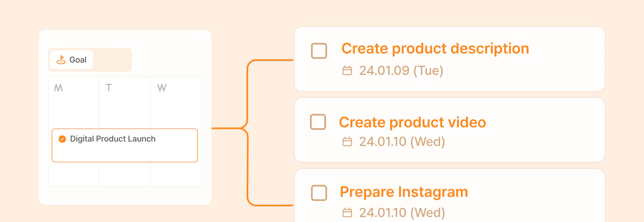Tick the Prepare Instagram checkbox

point(319,193)
